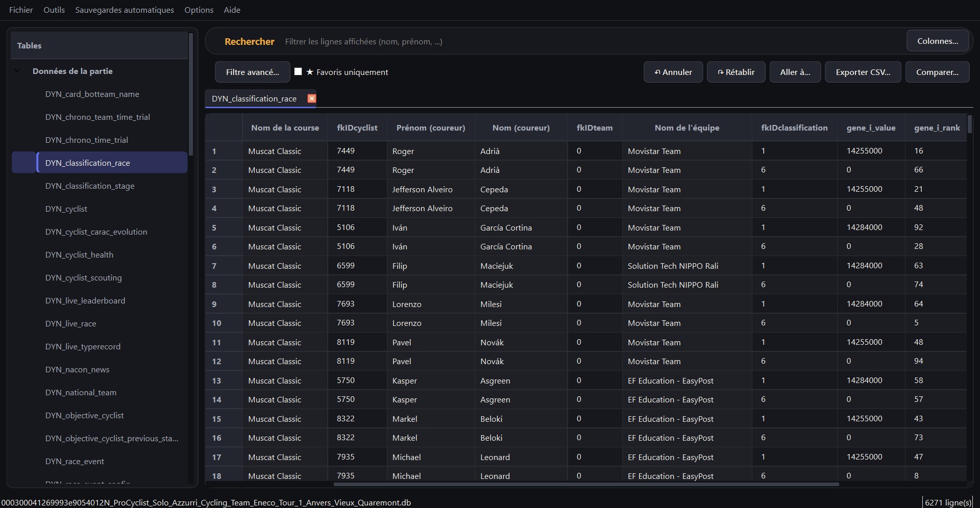Enable the Favoris uniquement checkbox

pyautogui.click(x=298, y=72)
